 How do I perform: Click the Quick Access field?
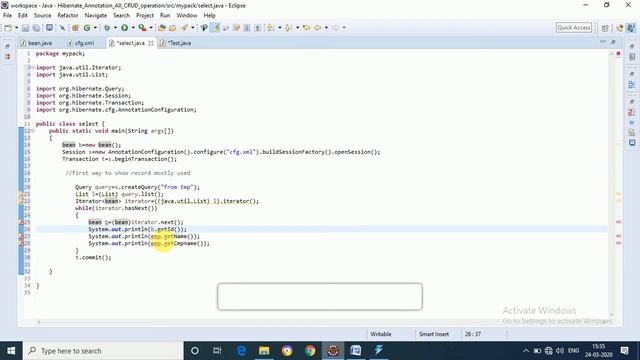(x=574, y=27)
